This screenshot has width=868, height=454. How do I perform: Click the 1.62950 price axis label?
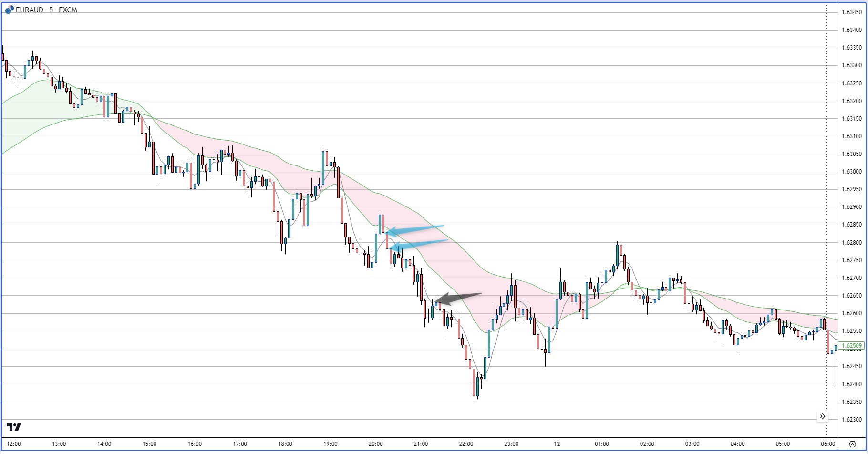coord(851,189)
